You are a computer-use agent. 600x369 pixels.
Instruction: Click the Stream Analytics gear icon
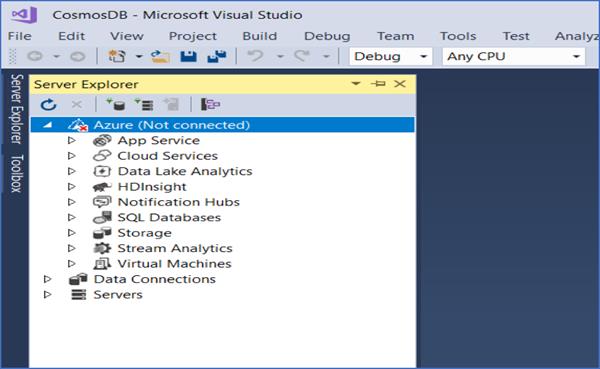coord(102,248)
